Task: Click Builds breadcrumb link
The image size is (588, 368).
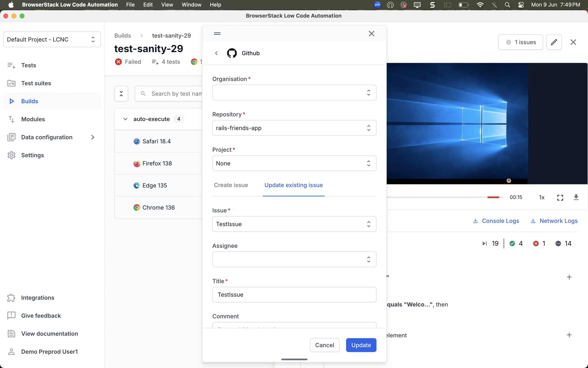Action: click(122, 36)
